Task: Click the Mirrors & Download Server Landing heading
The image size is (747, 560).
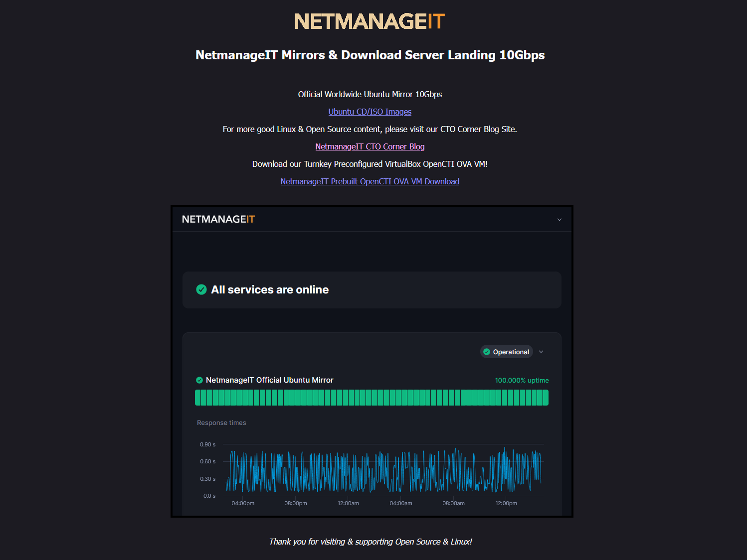Action: coord(370,55)
